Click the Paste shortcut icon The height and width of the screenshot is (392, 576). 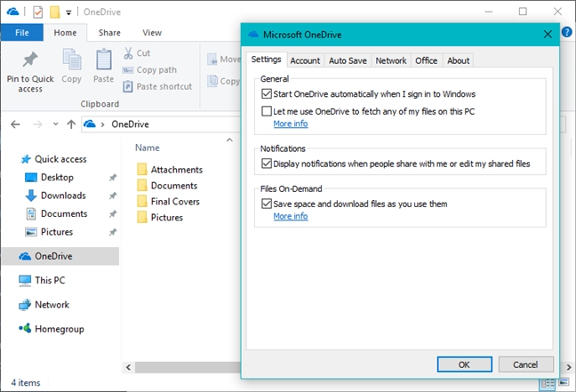point(127,87)
